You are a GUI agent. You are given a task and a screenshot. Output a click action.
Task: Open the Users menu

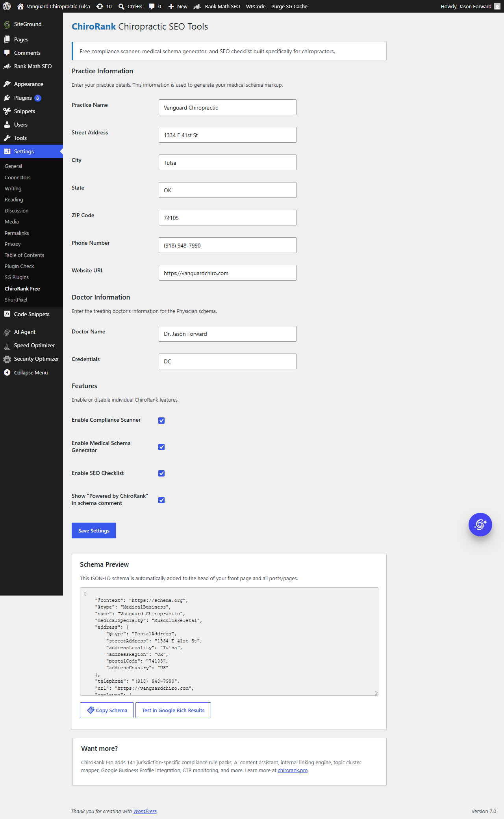tap(31, 125)
